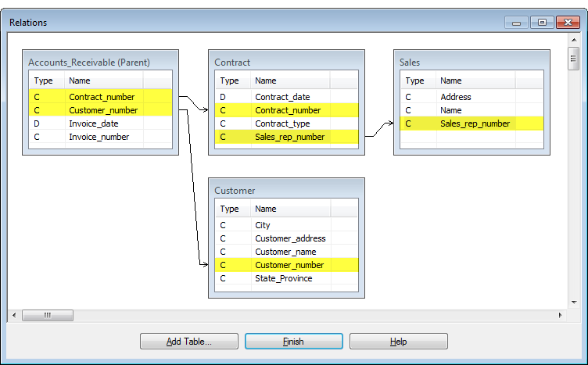Select Sales_rep_number in the Contract table
This screenshot has width=588, height=365.
click(288, 137)
